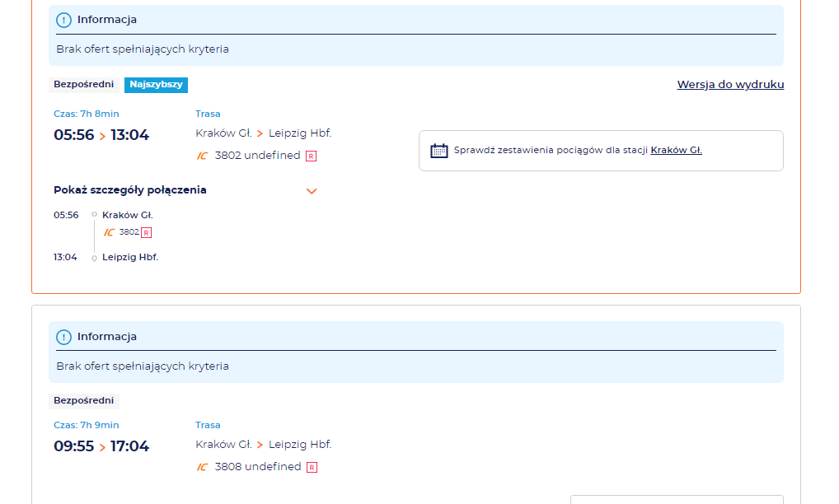
Task: Click first Brak ofert spełniających kryteria message
Action: 143,49
